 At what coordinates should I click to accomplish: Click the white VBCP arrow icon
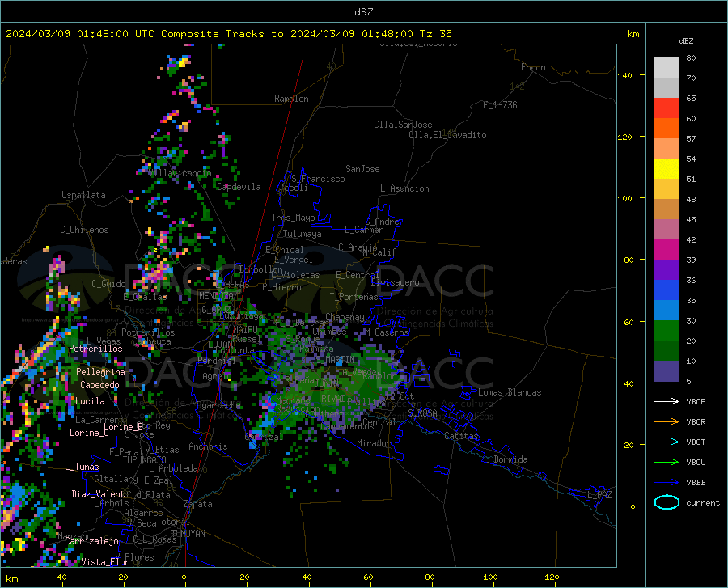click(667, 401)
